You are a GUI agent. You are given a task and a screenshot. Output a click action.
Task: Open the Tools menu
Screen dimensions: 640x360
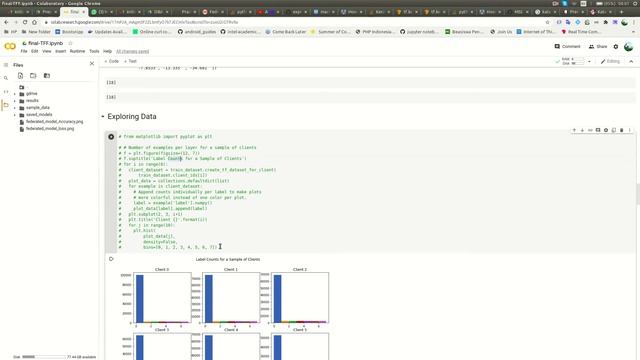pyautogui.click(x=94, y=51)
